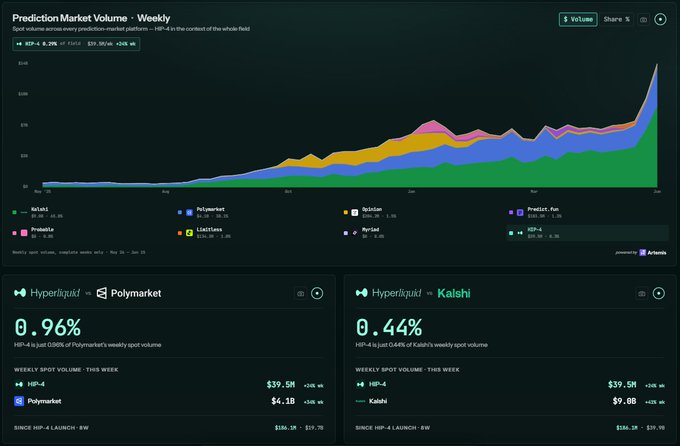Click the circular icon in Hyperliquid vs Polymarket card
Screen dimensions: 680x446
pos(317,293)
